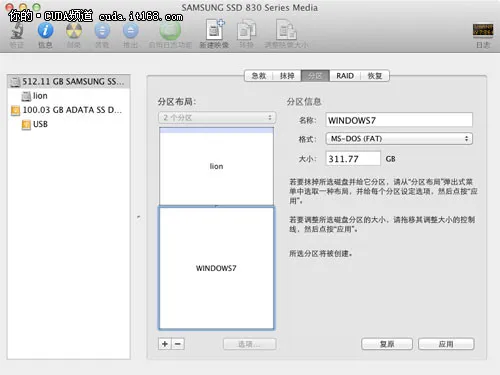The width and height of the screenshot is (500, 375).
Task: Switch to the Restore (恢复) tab
Action: pyautogui.click(x=375, y=76)
